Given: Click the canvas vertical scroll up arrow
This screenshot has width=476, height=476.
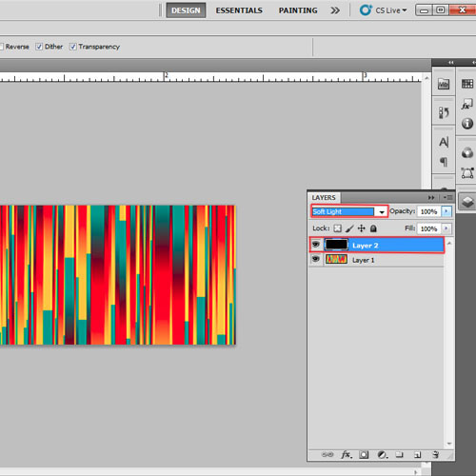Looking at the screenshot, I should (426, 78).
